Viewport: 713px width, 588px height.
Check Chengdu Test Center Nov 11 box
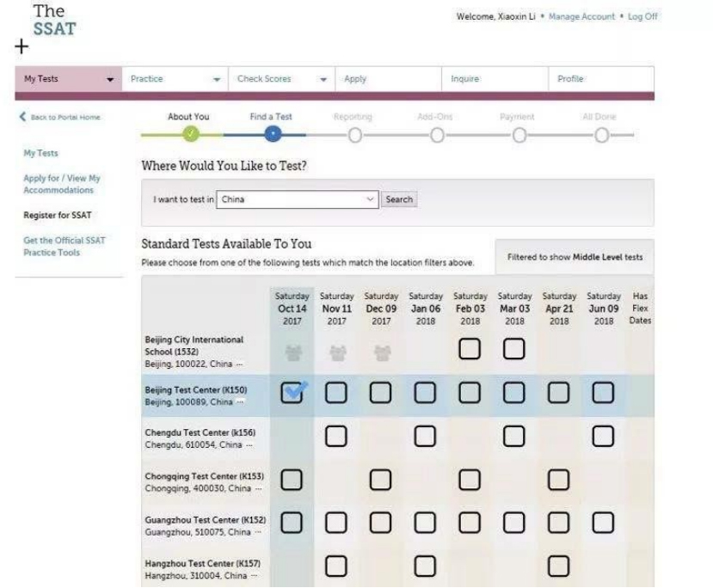335,436
